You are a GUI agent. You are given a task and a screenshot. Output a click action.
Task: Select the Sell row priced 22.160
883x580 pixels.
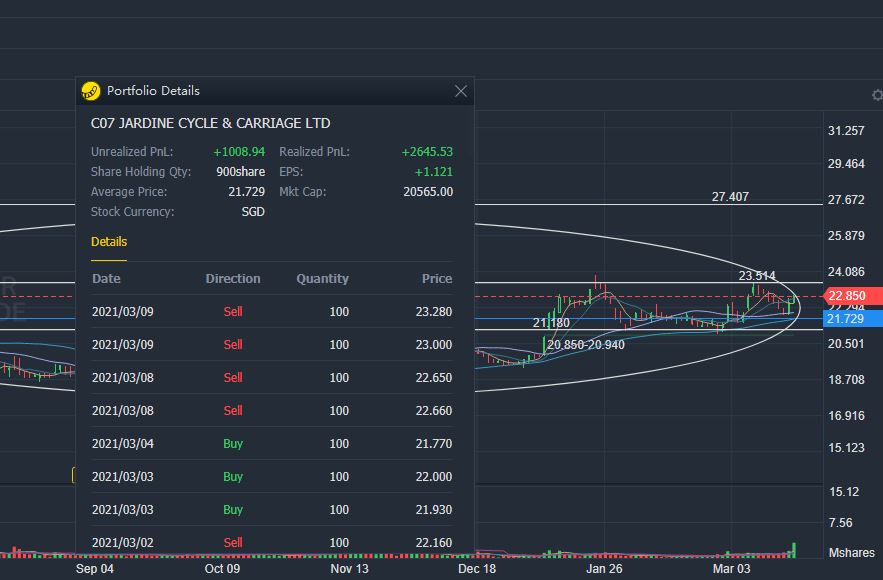pos(271,542)
